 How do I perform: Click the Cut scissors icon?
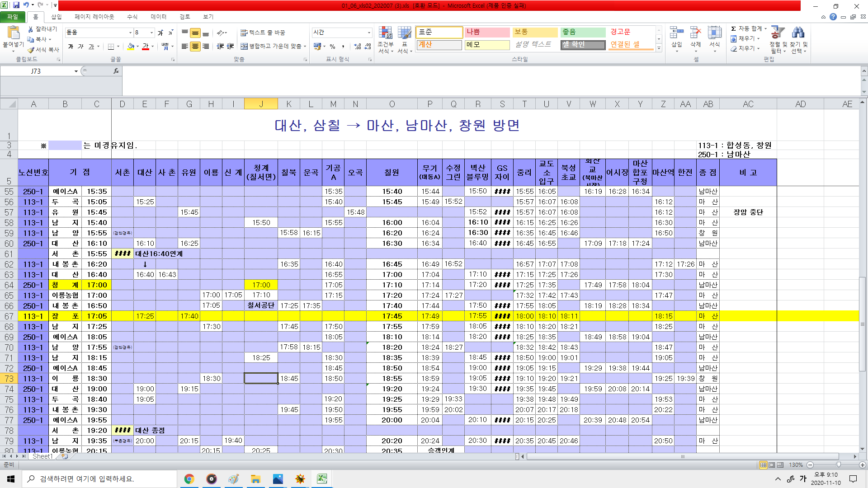(31, 29)
